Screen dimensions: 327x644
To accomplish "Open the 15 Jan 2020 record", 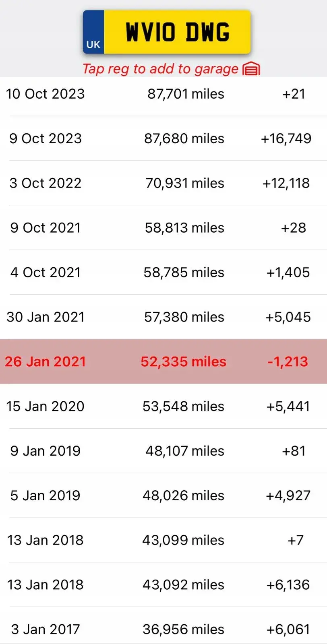I will click(163, 406).
